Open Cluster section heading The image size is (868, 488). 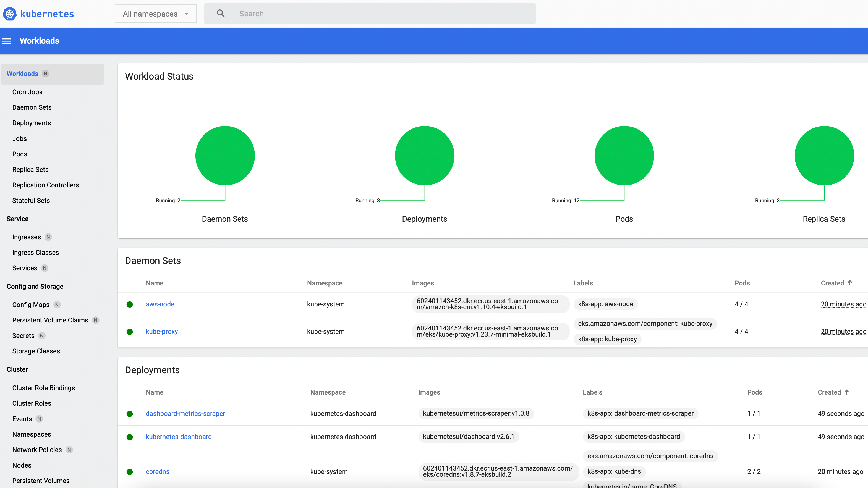coord(17,369)
